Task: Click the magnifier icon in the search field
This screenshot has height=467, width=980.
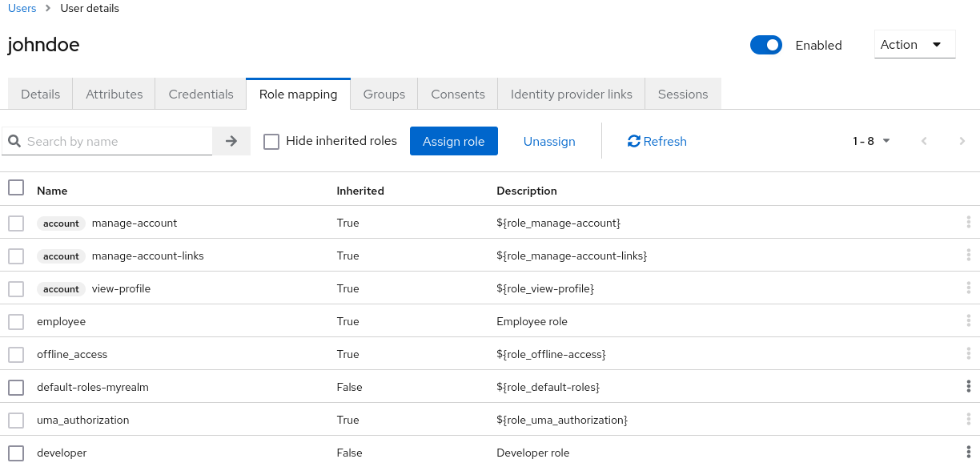Action: click(14, 141)
